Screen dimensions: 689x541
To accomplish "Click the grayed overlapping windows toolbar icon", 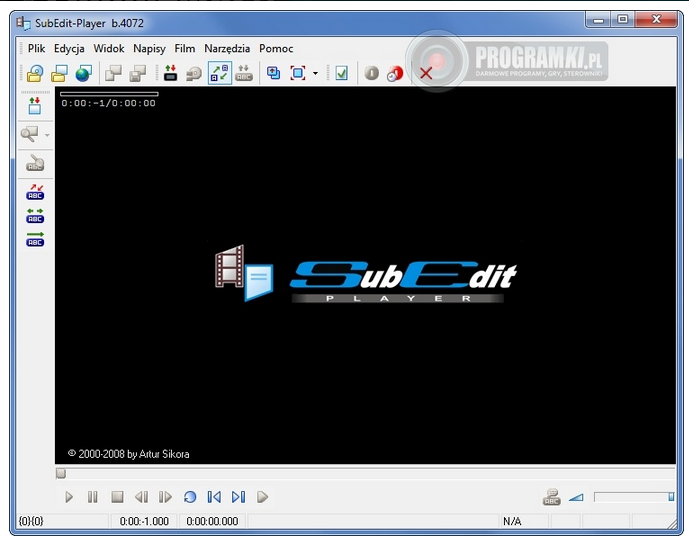I will coord(113,73).
